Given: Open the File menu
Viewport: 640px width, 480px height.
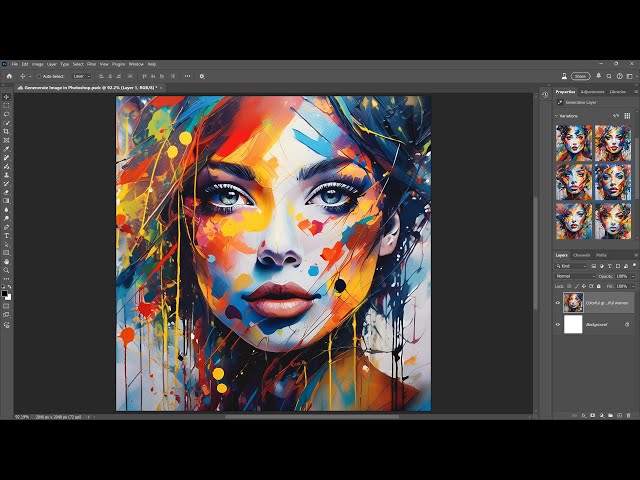Looking at the screenshot, I should point(15,64).
